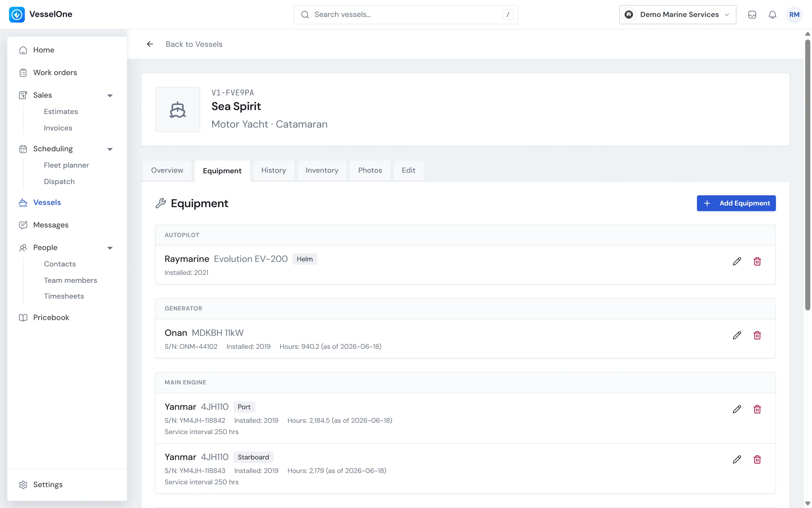This screenshot has width=812, height=508.
Task: Delete the Onan MDKBH 11kW generator
Action: tap(757, 335)
